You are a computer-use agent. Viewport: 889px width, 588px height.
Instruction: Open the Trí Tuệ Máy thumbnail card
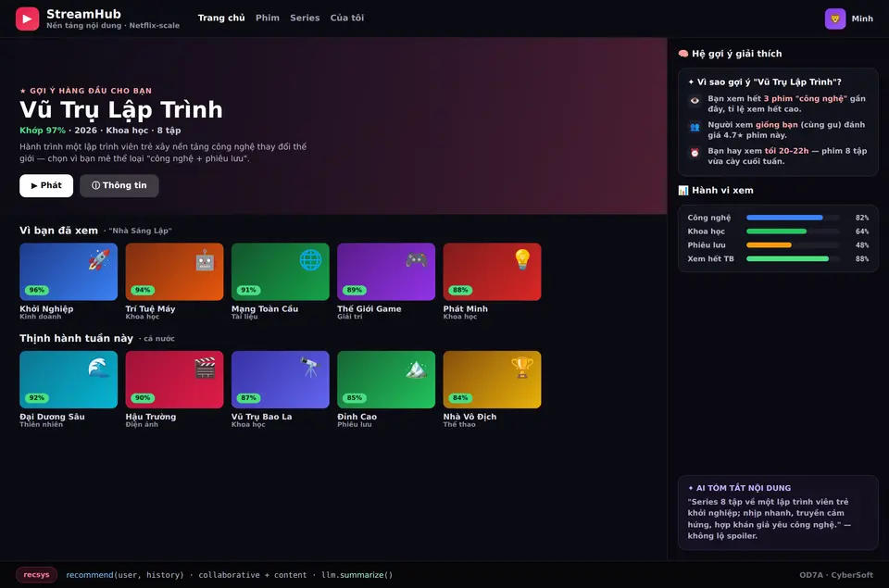[x=174, y=271]
